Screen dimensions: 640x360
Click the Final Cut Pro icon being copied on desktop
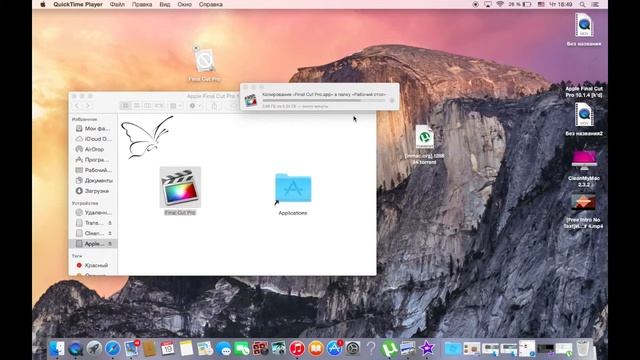tap(204, 60)
